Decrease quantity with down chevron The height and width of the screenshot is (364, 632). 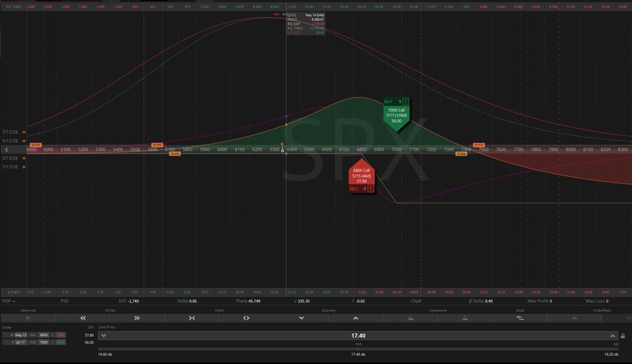tap(301, 318)
